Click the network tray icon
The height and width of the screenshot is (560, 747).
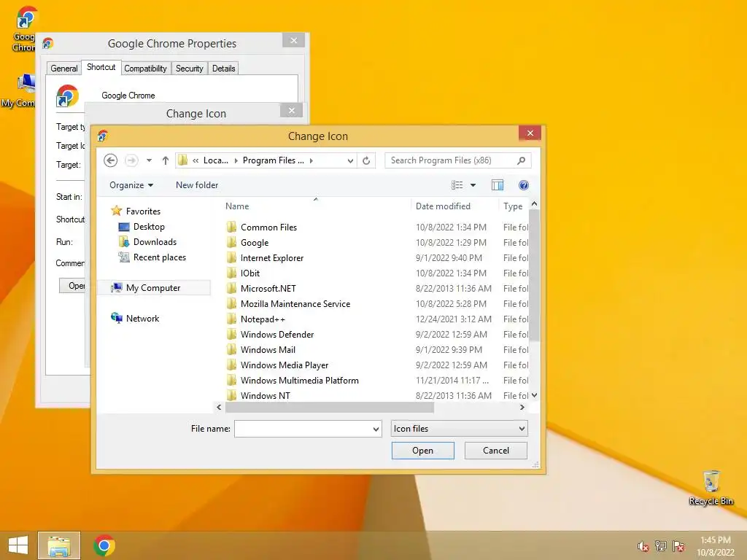661,546
